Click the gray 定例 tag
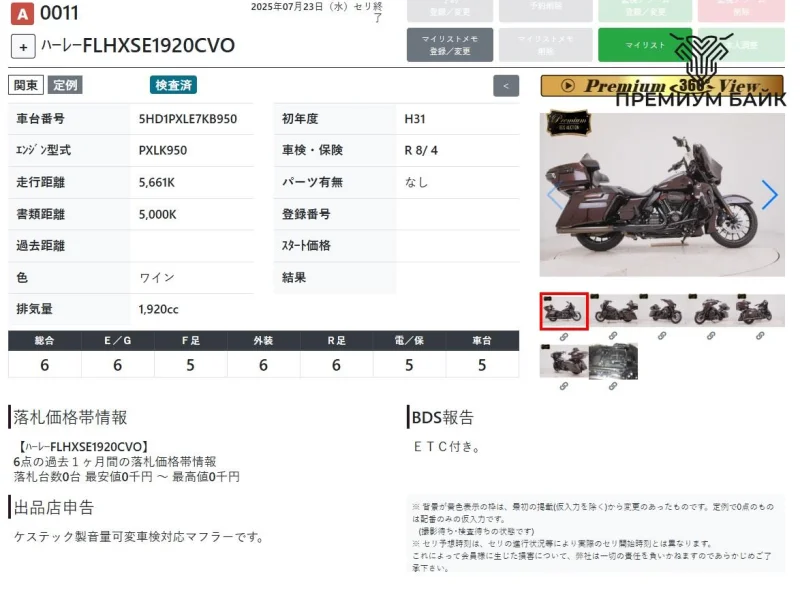The image size is (800, 600). (x=65, y=85)
